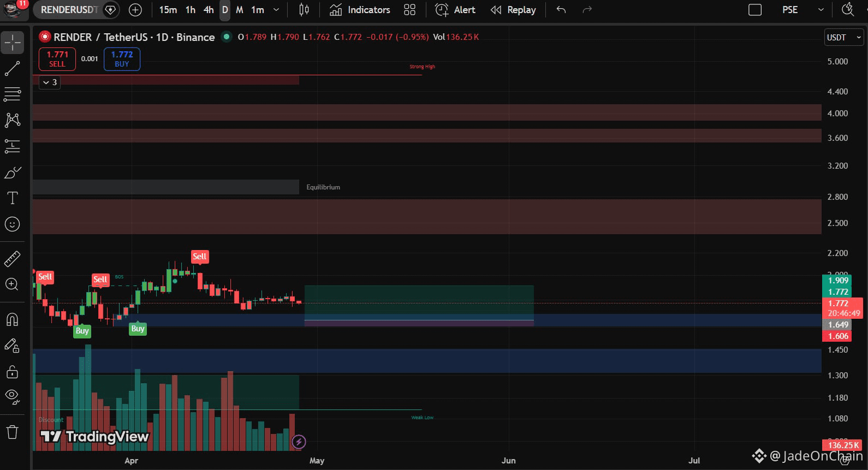
Task: Click the 1.771 SELL button
Action: (x=57, y=59)
